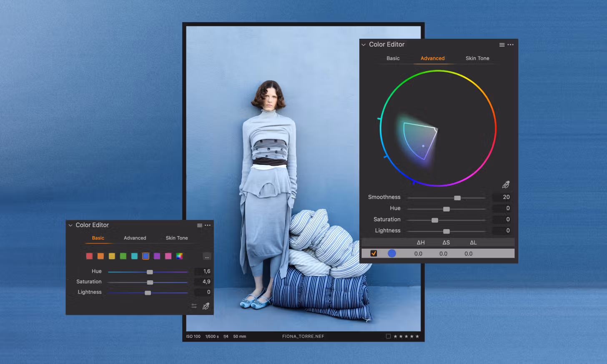Choose the green color swatch

pos(123,256)
